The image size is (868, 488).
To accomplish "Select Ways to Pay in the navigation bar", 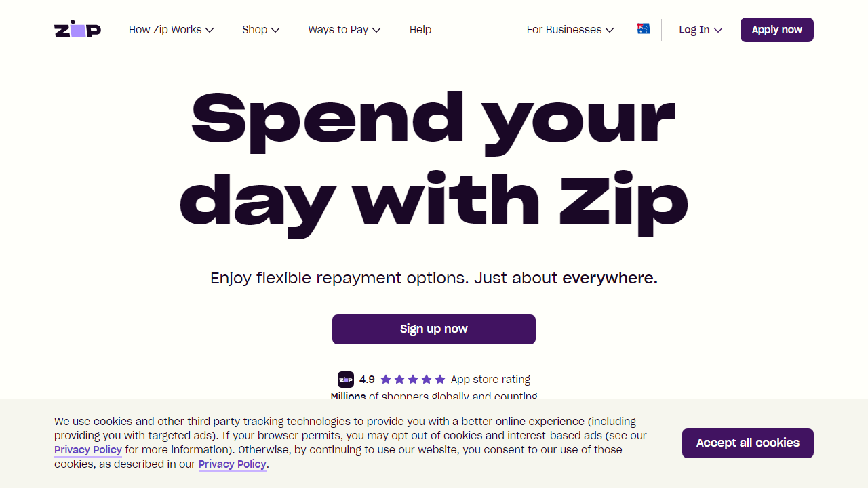I will [x=338, y=29].
